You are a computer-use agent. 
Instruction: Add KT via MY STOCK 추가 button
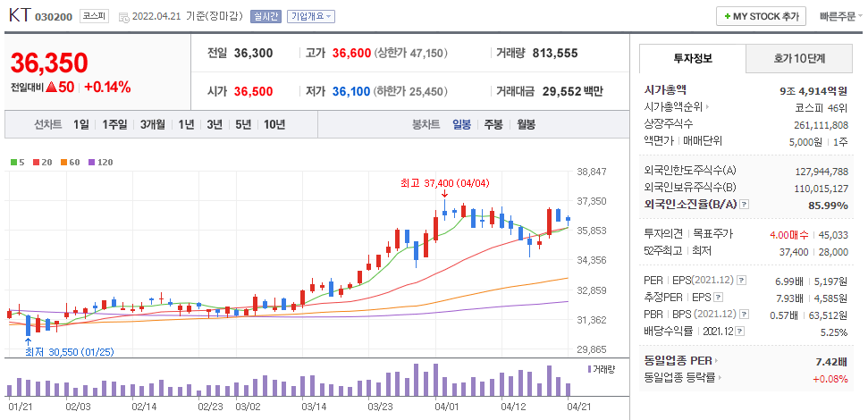(x=761, y=17)
